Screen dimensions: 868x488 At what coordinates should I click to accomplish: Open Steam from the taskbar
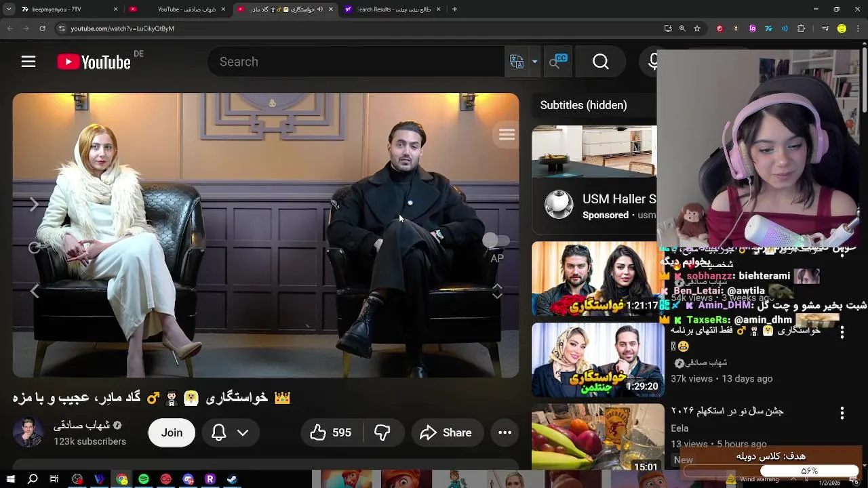(232, 479)
